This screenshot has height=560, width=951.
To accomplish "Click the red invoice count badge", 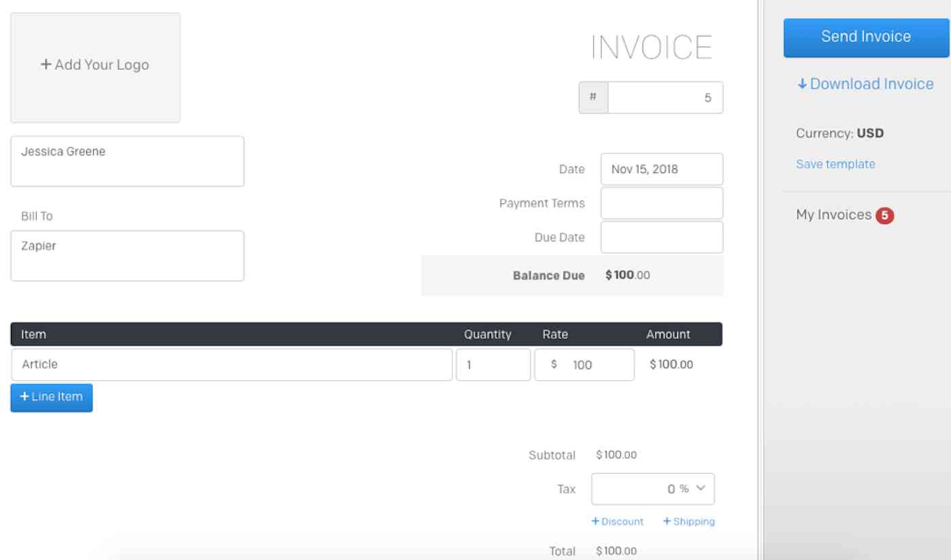I will click(886, 214).
